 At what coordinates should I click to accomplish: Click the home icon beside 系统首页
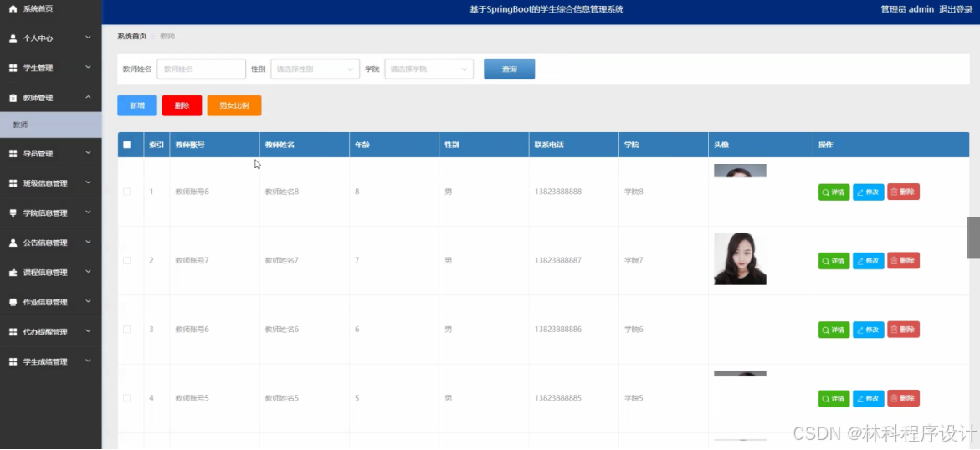13,8
